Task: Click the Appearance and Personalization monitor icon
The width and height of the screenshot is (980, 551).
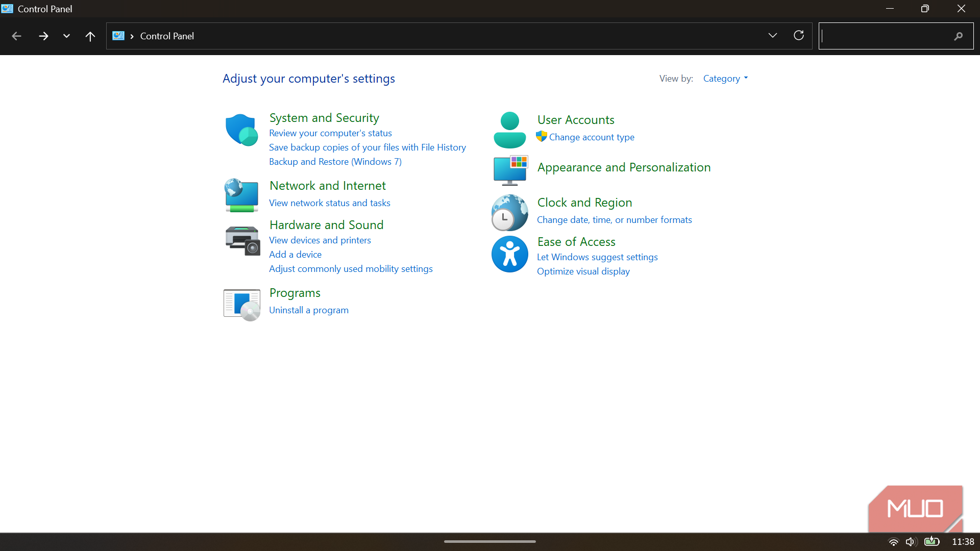Action: point(510,170)
